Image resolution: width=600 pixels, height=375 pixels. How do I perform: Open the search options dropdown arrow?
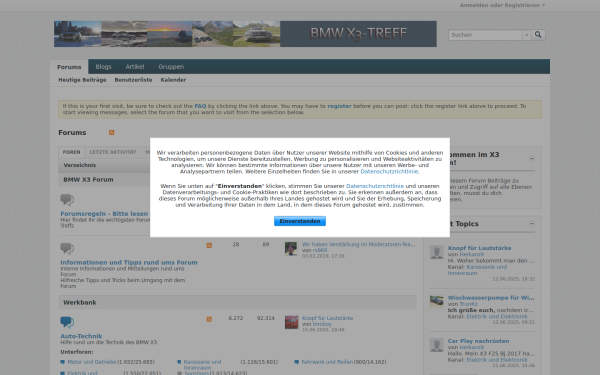click(x=527, y=35)
